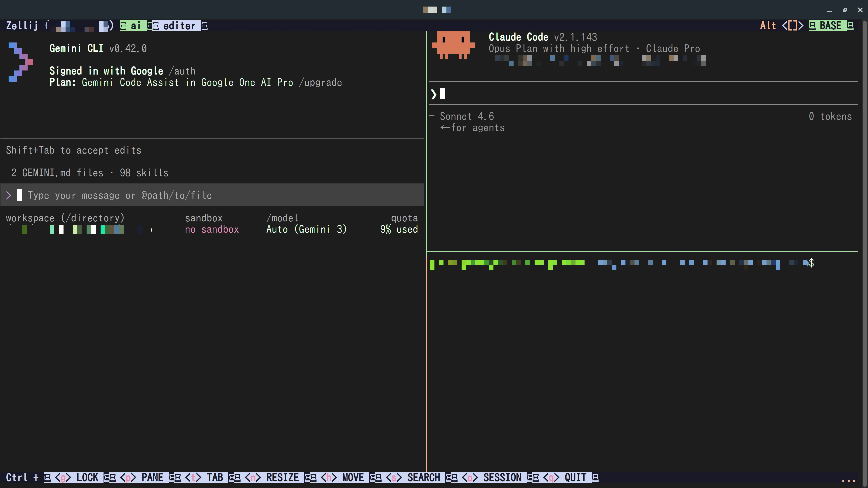Switch to the "ai" Zellij tab
The image size is (868, 488).
(x=133, y=26)
